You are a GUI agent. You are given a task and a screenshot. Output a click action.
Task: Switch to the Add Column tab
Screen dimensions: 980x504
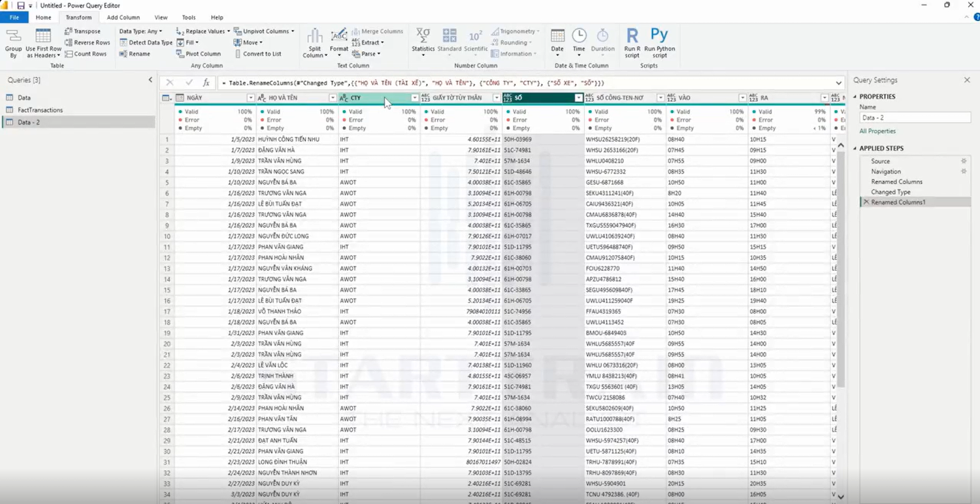point(123,18)
